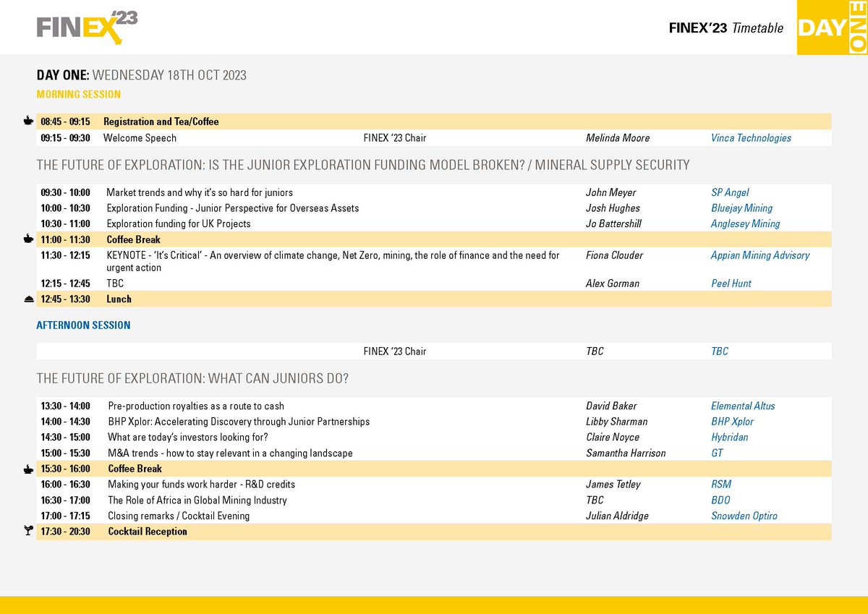The image size is (868, 614).
Task: Click speaker name Julian Aldridge
Action: (619, 516)
